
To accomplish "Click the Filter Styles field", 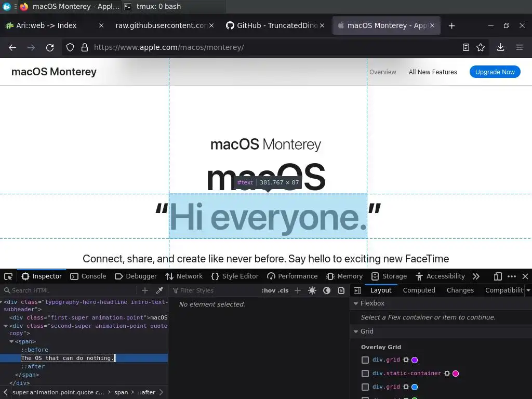I will click(x=216, y=290).
